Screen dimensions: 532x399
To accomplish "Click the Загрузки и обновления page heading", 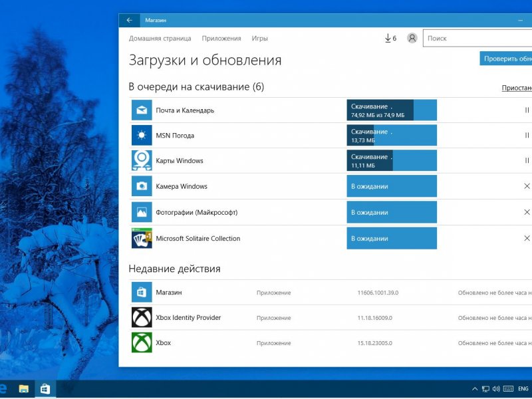I will (205, 60).
